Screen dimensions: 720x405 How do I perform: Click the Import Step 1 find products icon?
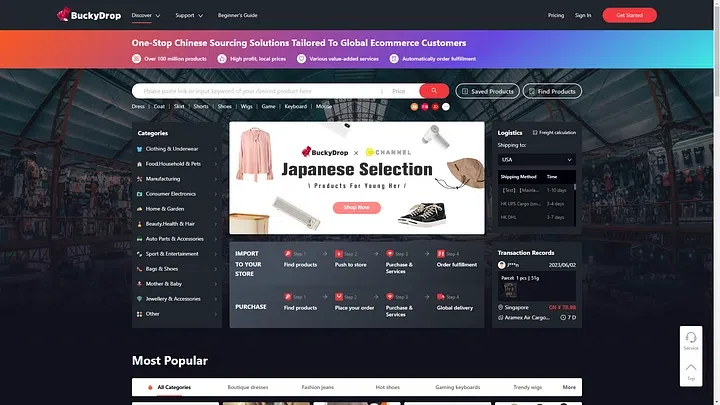coord(288,253)
